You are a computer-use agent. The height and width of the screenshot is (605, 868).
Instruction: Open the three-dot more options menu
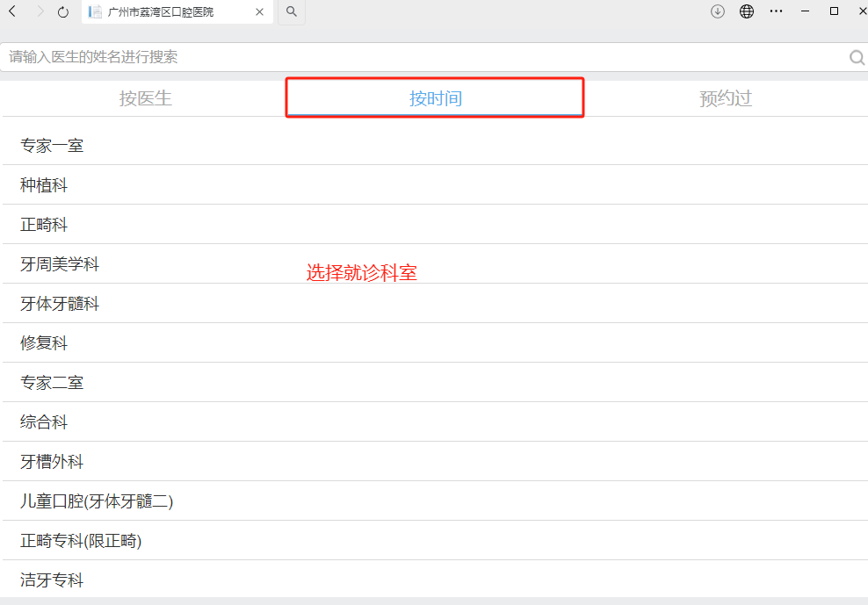776,11
